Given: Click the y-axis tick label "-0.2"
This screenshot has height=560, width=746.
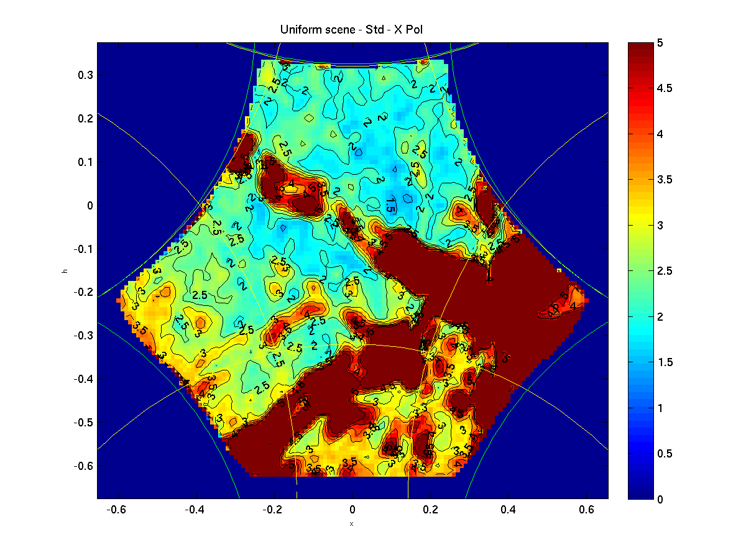Looking at the screenshot, I should [83, 292].
